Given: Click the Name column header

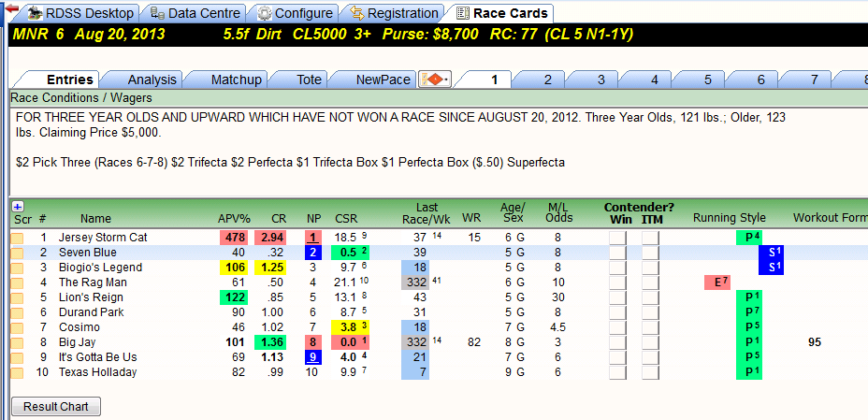Looking at the screenshot, I should pos(95,219).
